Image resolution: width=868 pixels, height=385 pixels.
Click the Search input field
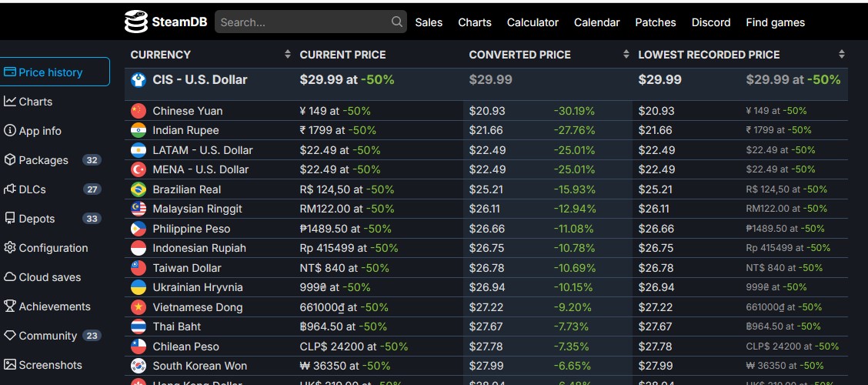tap(304, 22)
